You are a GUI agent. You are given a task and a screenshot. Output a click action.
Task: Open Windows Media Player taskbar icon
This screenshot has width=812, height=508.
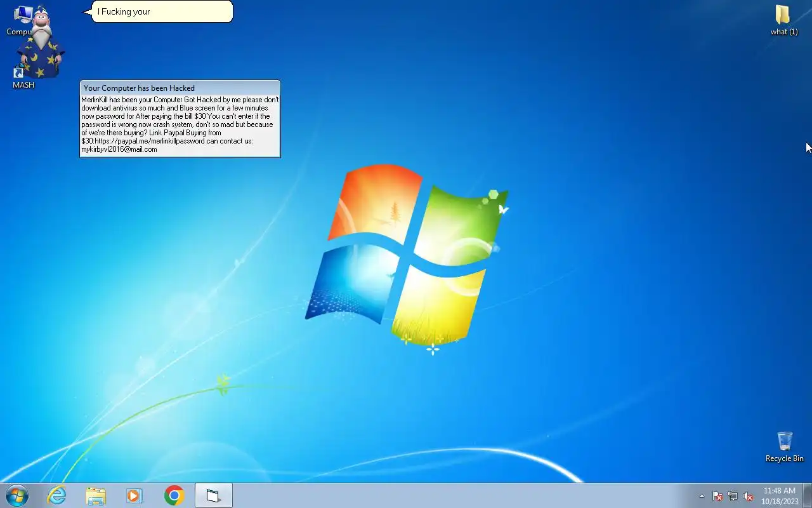pyautogui.click(x=134, y=495)
